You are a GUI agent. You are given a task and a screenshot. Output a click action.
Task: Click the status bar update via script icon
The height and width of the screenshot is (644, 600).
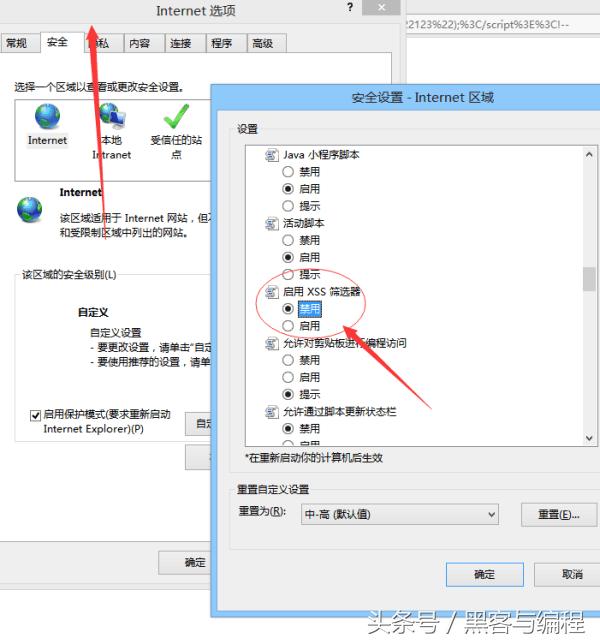click(271, 412)
